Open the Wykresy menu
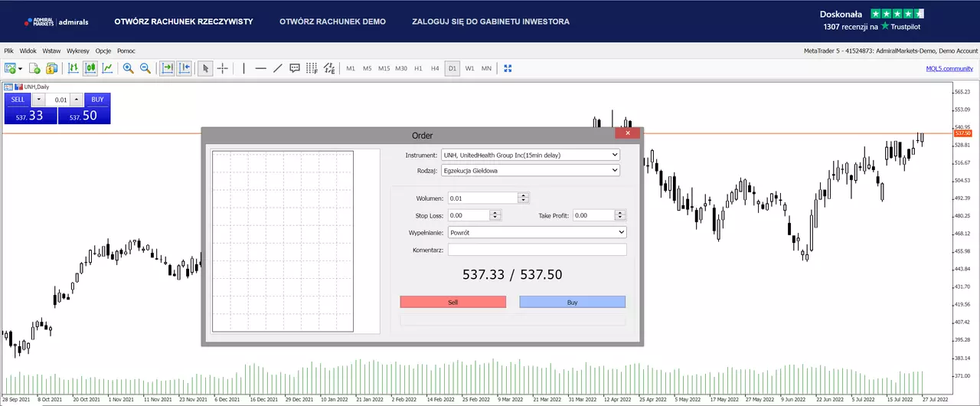The image size is (980, 406). coord(78,51)
